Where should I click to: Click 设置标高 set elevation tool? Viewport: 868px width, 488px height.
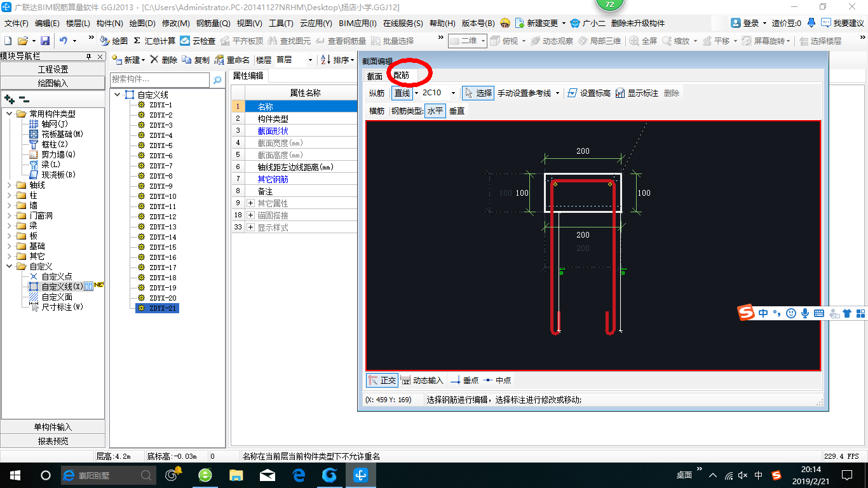click(x=588, y=93)
